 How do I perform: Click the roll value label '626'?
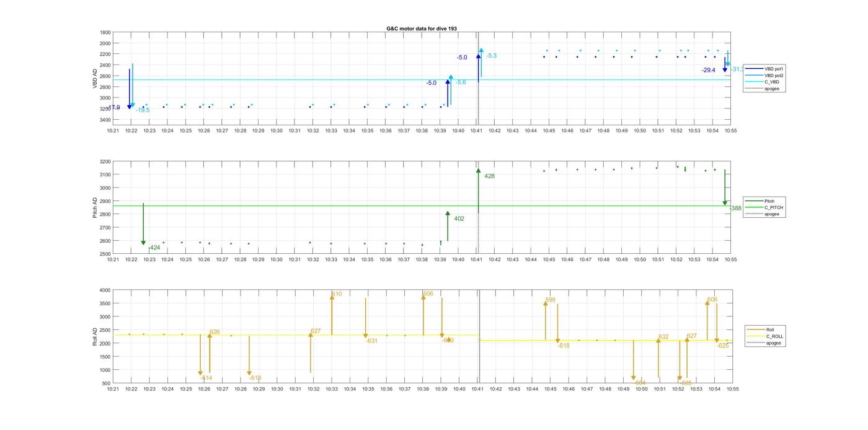215,332
